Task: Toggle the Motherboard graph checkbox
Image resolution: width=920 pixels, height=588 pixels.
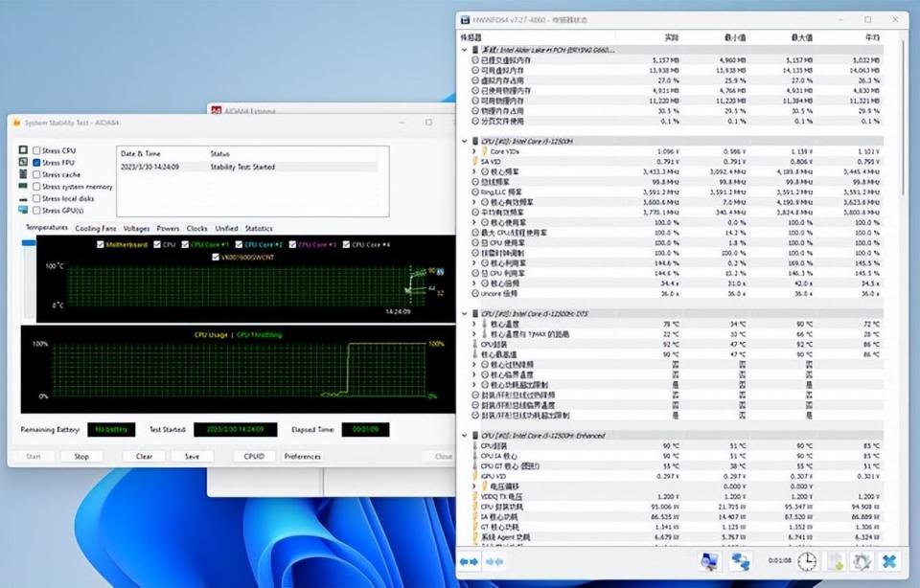Action: pyautogui.click(x=101, y=244)
